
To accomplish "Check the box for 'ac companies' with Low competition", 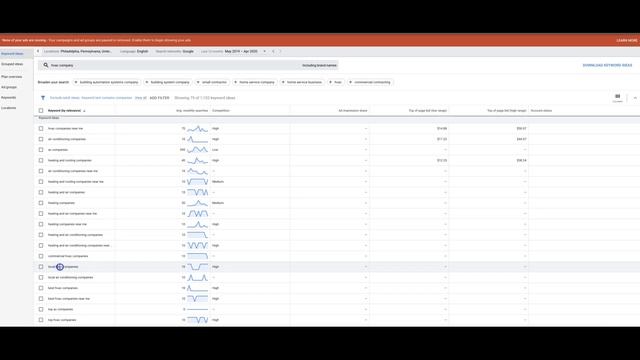I will pos(41,150).
